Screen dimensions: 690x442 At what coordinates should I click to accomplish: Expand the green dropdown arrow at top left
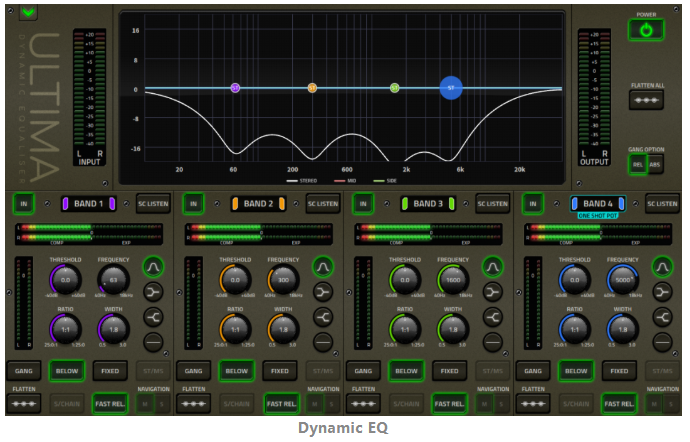pyautogui.click(x=28, y=13)
